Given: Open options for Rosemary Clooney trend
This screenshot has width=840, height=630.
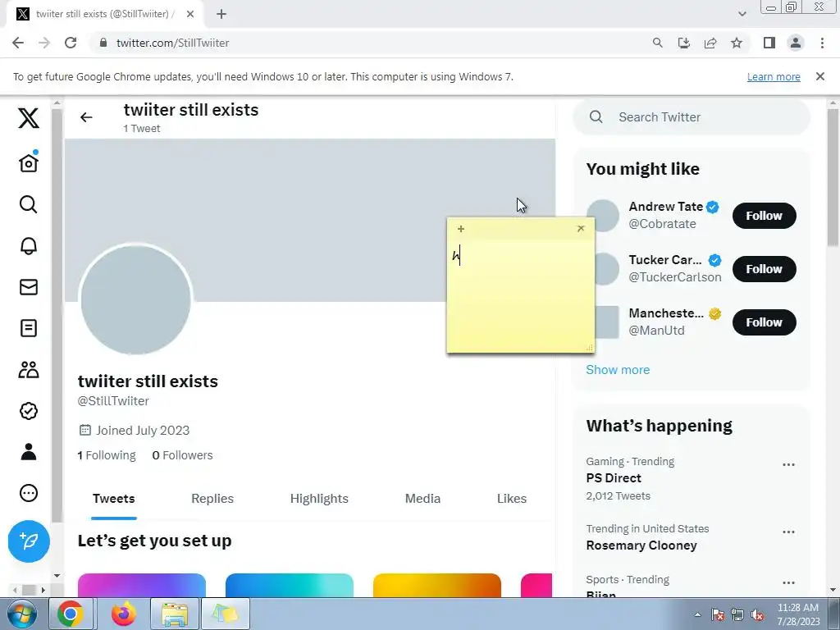Looking at the screenshot, I should pos(788,532).
